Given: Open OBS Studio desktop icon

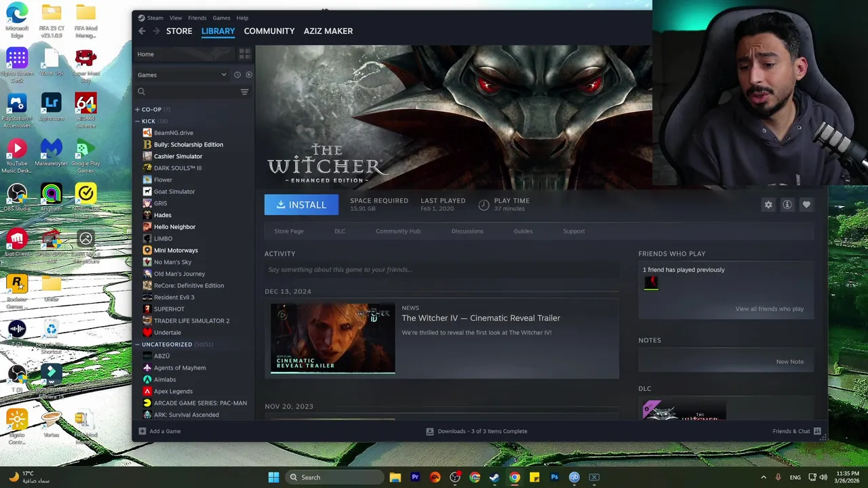Looking at the screenshot, I should (x=17, y=198).
